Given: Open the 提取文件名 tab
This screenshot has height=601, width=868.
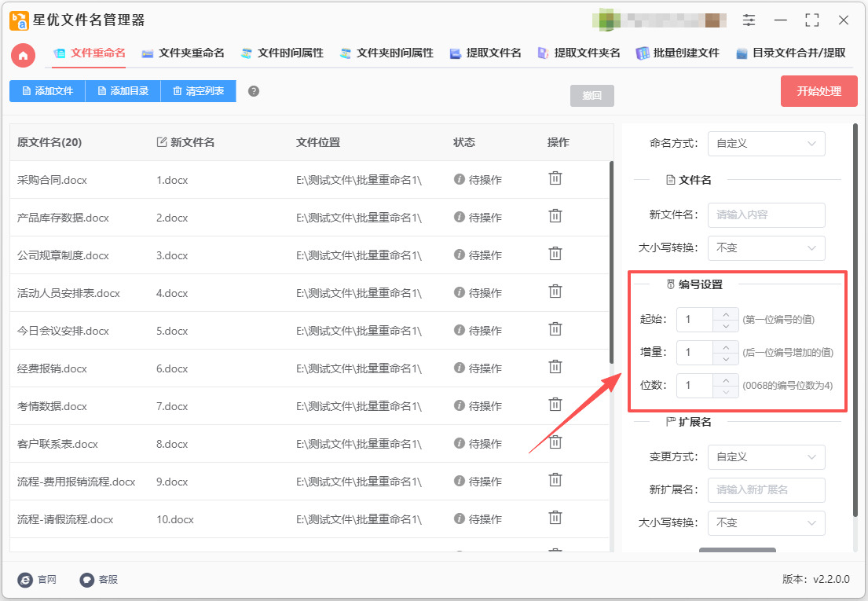Looking at the screenshot, I should click(x=485, y=53).
